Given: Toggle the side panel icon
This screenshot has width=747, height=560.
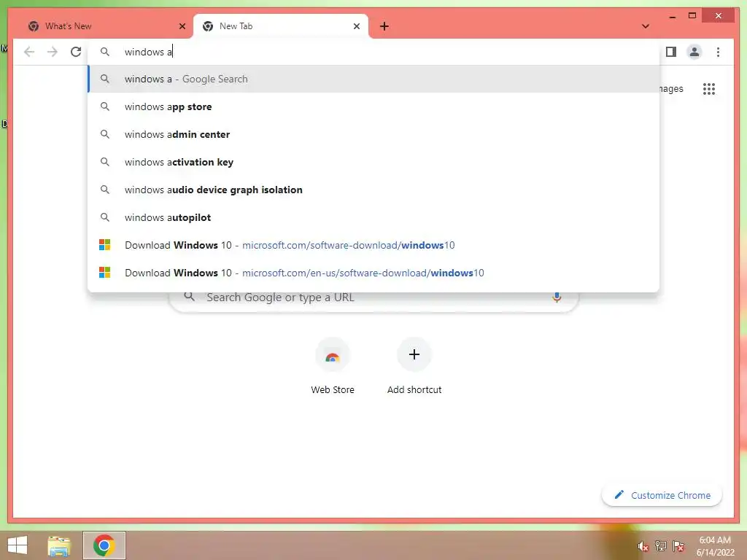Looking at the screenshot, I should (671, 52).
